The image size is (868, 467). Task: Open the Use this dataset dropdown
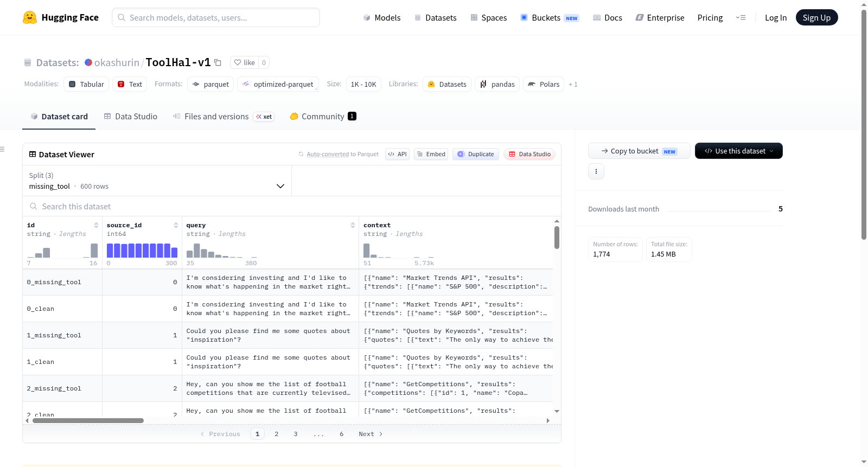click(739, 151)
